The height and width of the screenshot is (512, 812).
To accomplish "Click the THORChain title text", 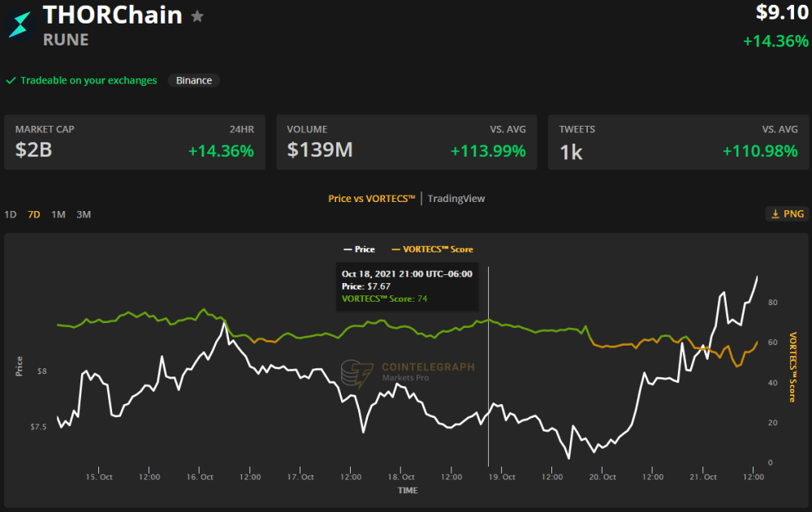I will point(113,15).
